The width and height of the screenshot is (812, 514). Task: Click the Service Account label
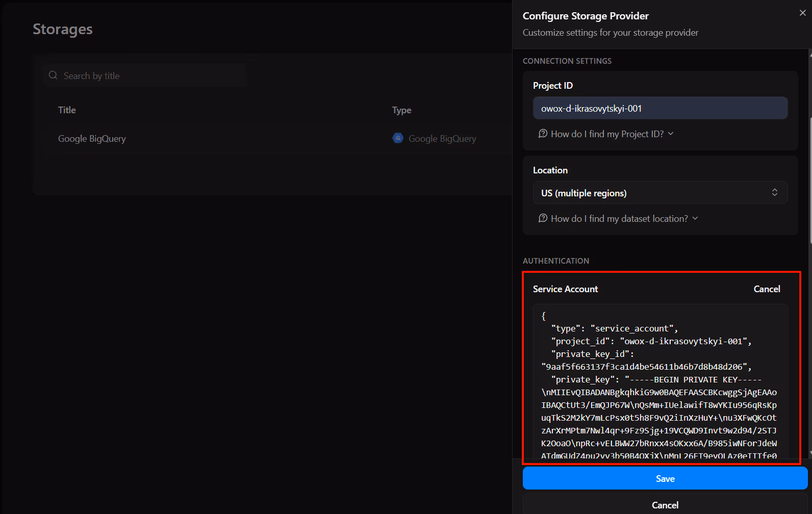point(565,289)
